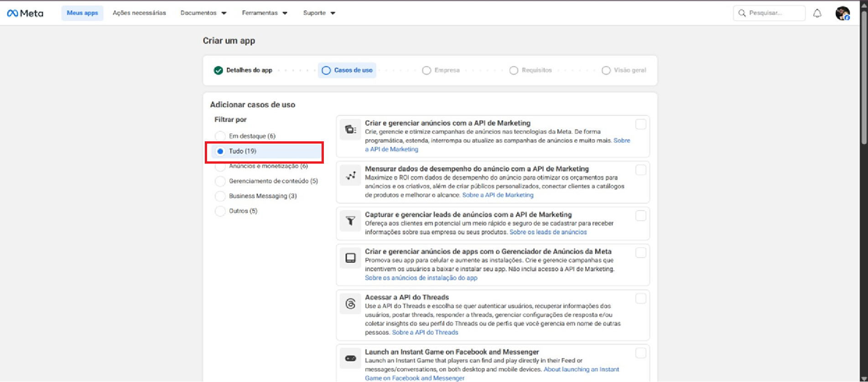
Task: Click the Threads API icon
Action: (350, 304)
